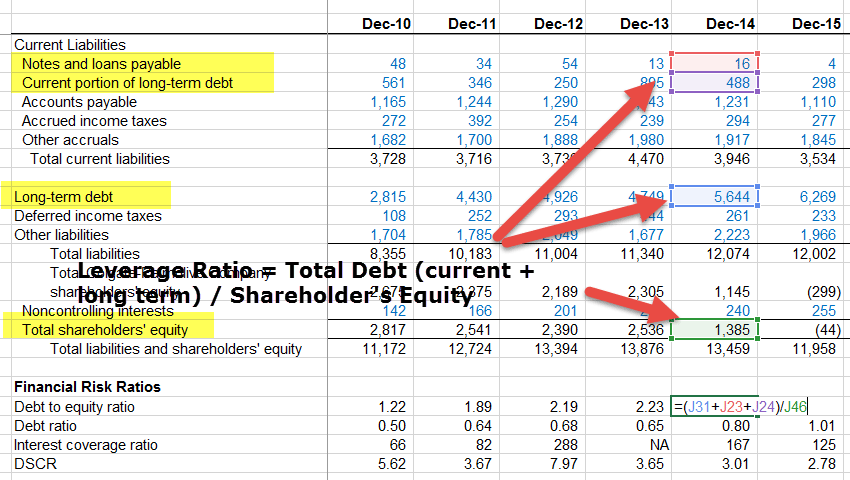850x480 pixels.
Task: Select Dec-14 other liabilities value 2,223
Action: coord(732,234)
